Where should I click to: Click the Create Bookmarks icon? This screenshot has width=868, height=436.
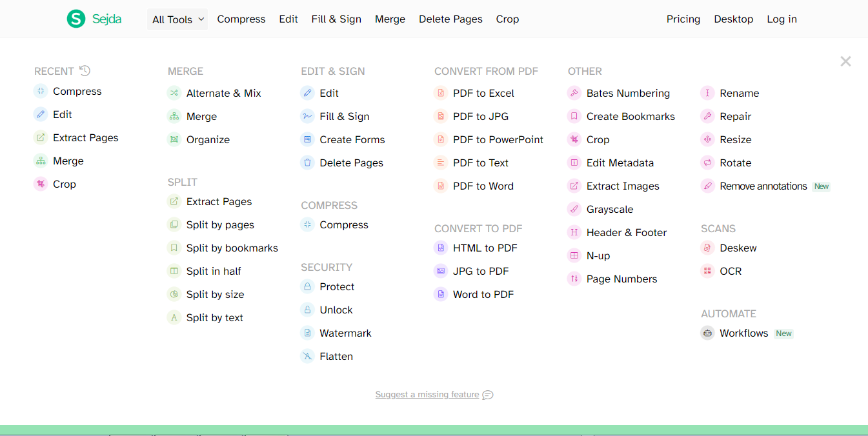(574, 116)
